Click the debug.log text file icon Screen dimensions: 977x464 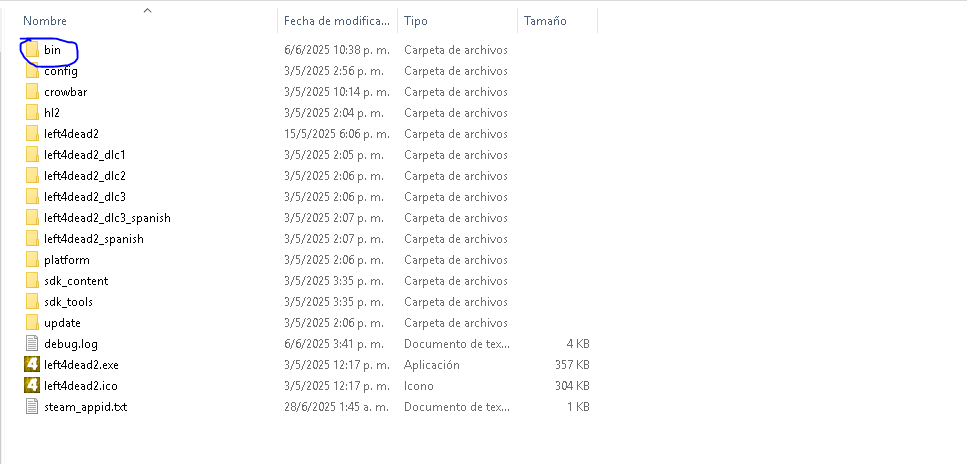[31, 344]
